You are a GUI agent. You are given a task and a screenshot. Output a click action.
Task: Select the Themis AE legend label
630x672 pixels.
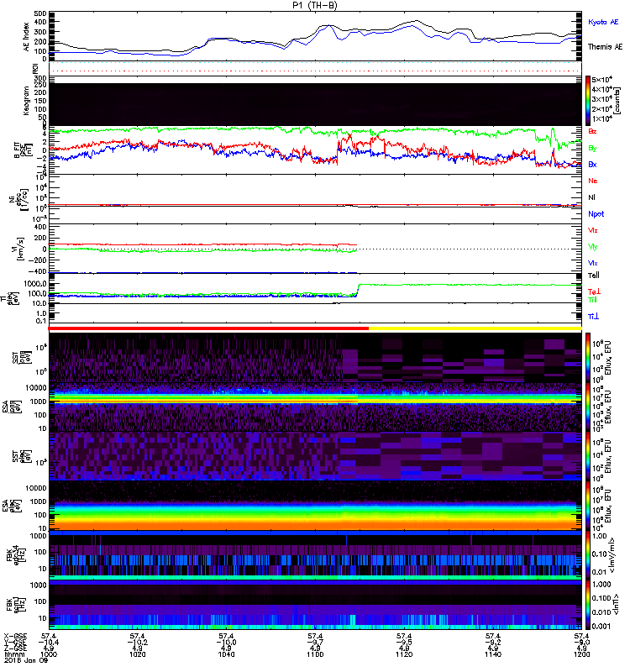pyautogui.click(x=605, y=46)
